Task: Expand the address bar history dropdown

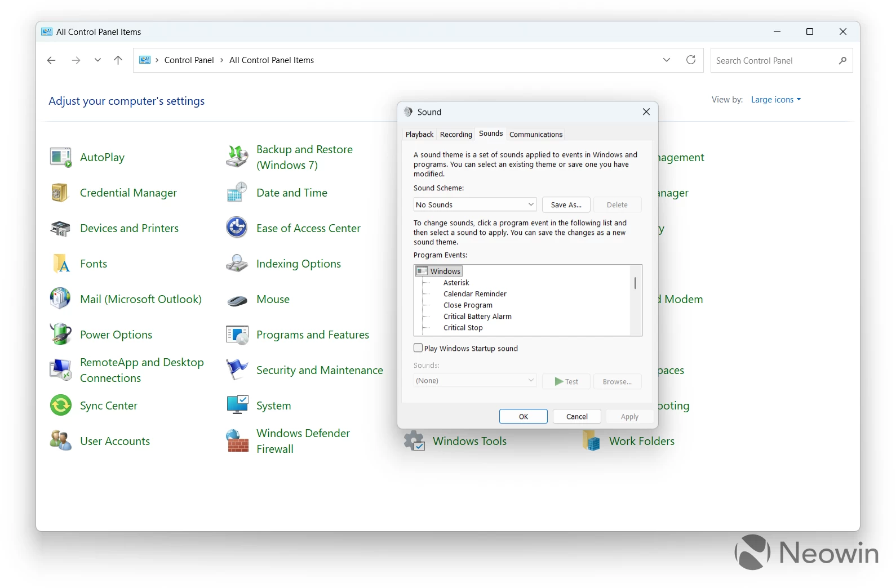Action: tap(667, 60)
